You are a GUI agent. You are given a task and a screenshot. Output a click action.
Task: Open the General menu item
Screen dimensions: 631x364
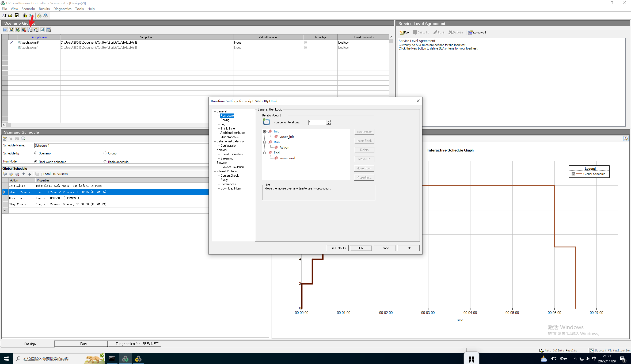point(221,111)
